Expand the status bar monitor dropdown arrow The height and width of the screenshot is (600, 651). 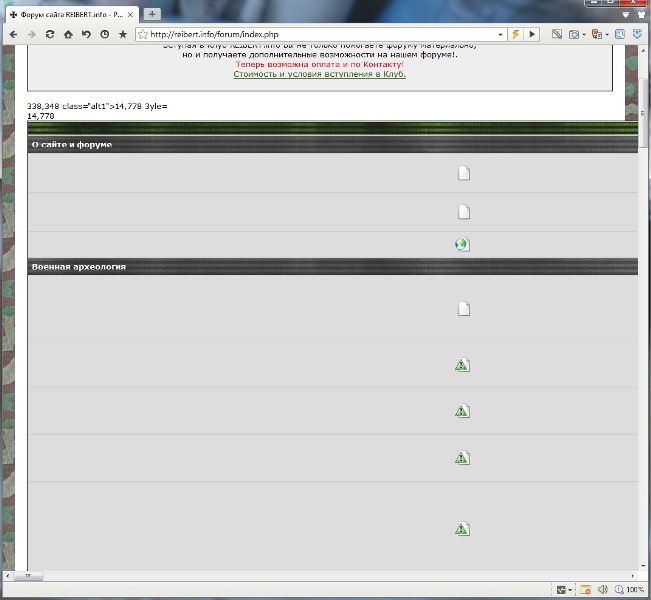coord(570,590)
